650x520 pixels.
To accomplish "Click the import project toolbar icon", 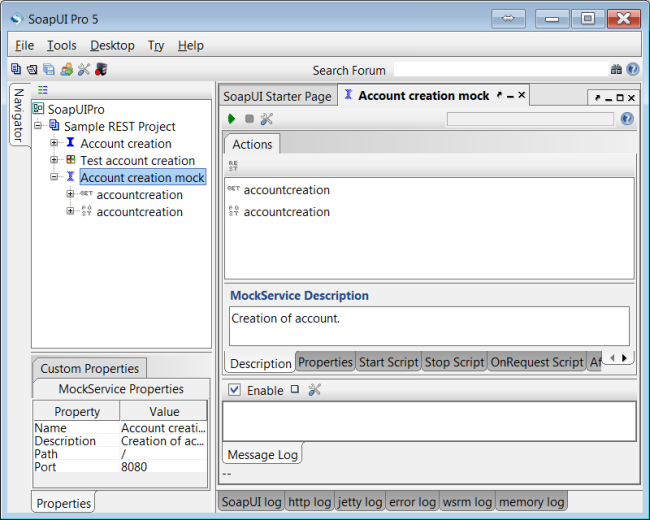I will tap(32, 69).
